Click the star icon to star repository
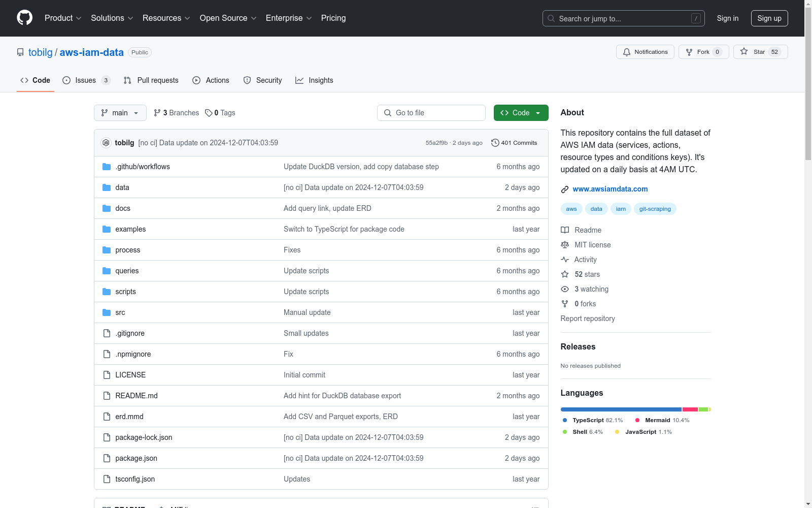 click(744, 51)
